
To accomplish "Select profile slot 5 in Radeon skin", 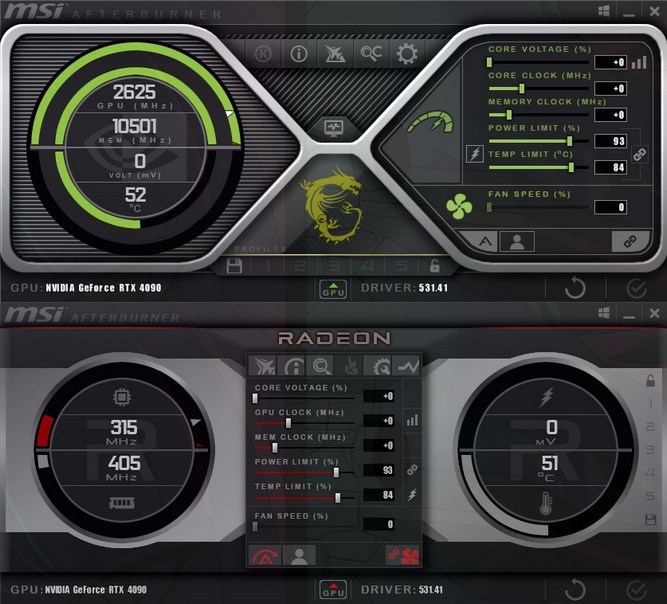I will [650, 496].
